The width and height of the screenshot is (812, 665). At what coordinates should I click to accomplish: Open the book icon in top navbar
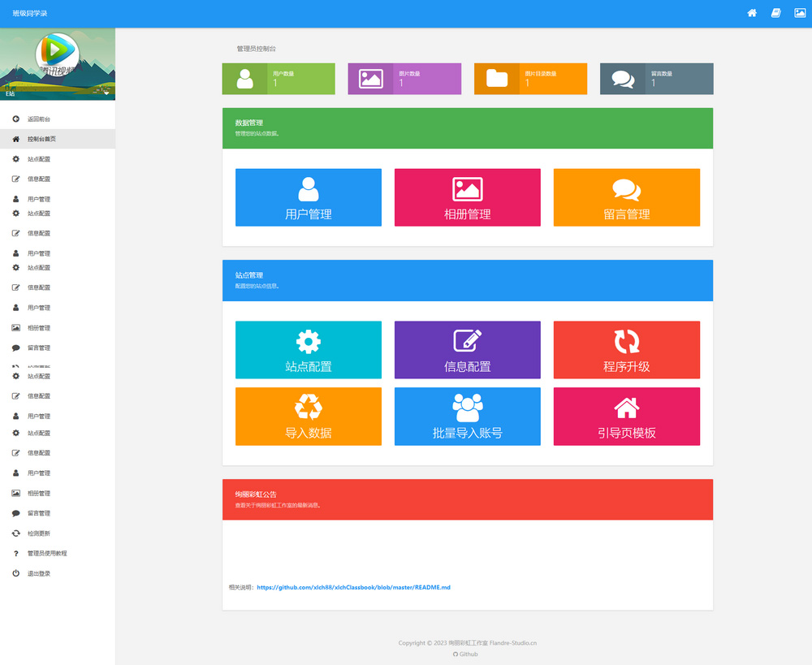(775, 13)
